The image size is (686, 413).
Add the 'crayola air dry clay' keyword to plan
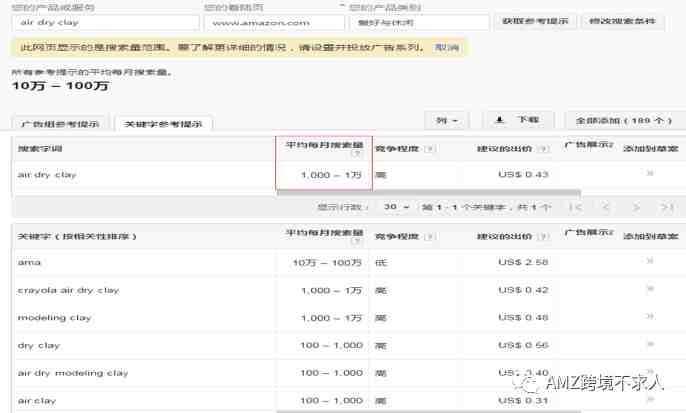[x=650, y=289]
